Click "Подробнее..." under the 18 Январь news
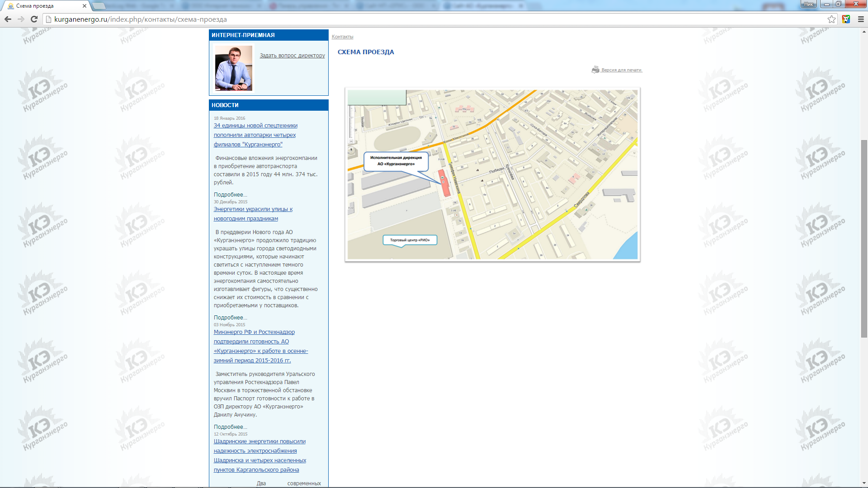The width and height of the screenshot is (868, 488). (230, 195)
